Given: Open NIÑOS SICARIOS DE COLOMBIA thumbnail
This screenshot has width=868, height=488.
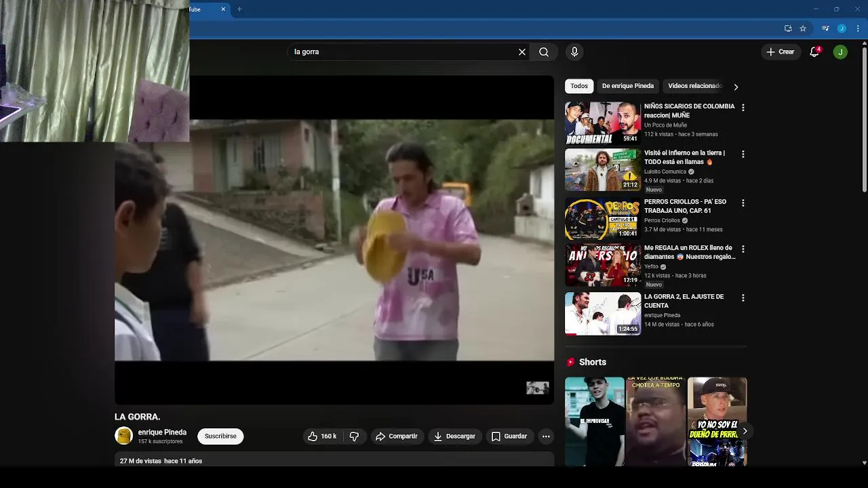Looking at the screenshot, I should 603,123.
